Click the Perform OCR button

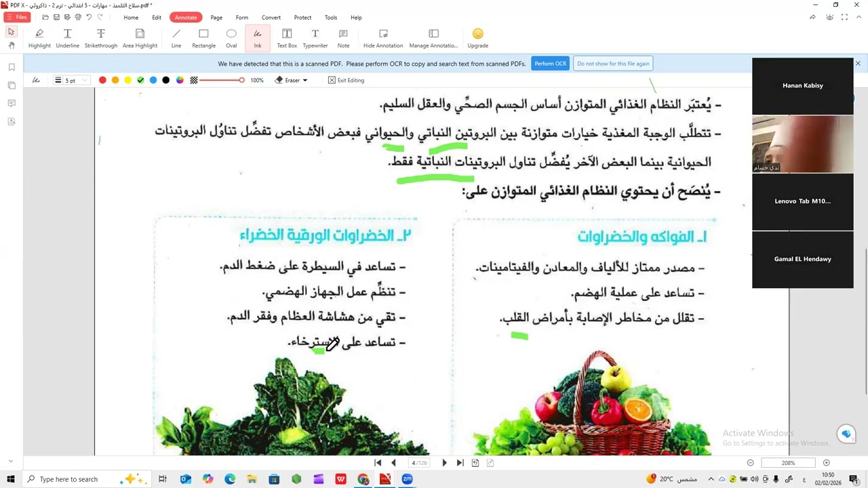coord(550,64)
